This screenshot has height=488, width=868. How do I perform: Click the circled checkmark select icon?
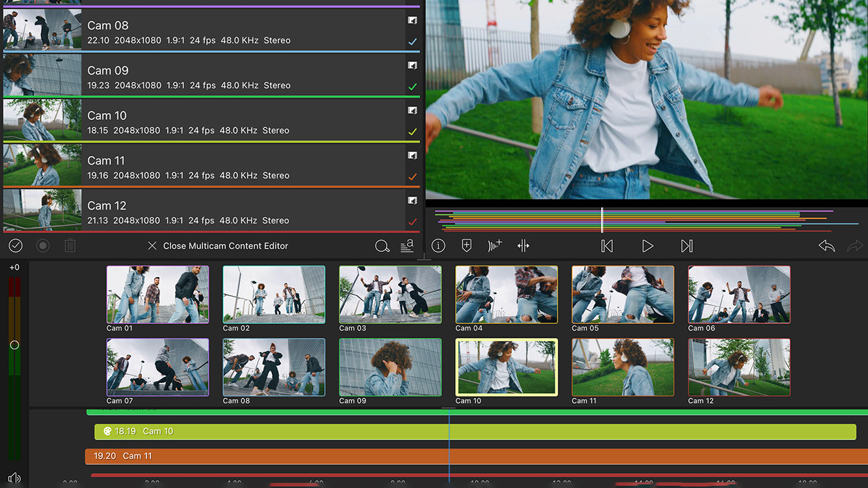[x=16, y=246]
